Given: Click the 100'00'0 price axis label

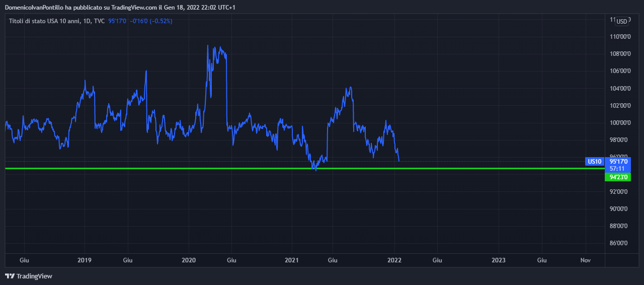Looking at the screenshot, I should pyautogui.click(x=620, y=123).
